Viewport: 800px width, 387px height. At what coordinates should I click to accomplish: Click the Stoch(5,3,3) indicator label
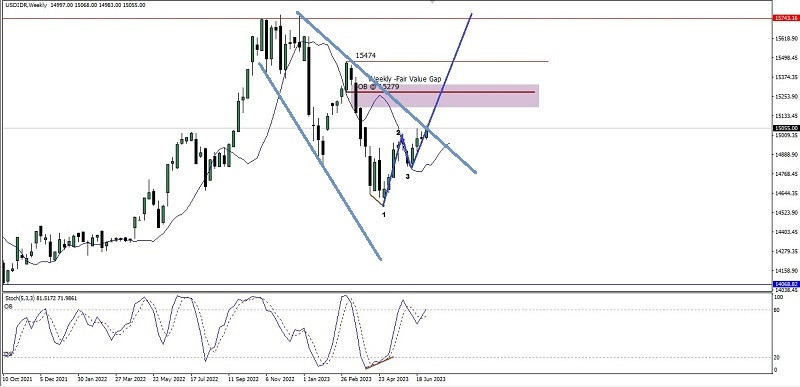tap(18, 297)
